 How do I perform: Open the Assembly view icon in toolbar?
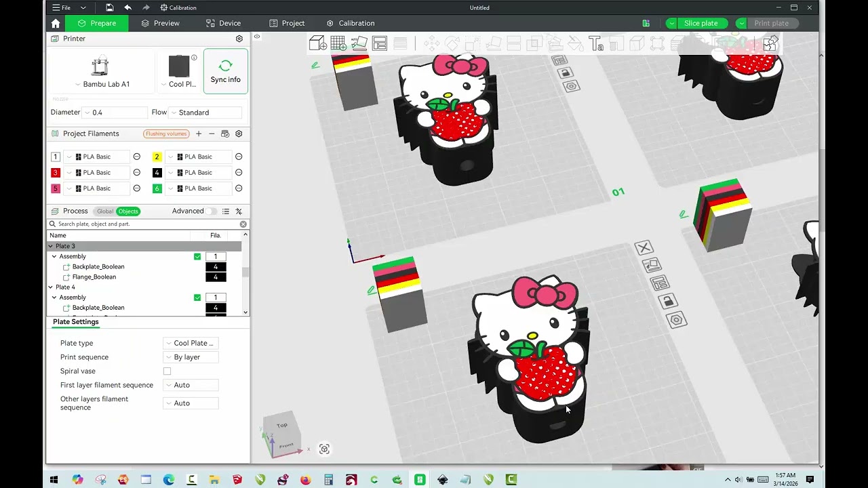(x=770, y=44)
